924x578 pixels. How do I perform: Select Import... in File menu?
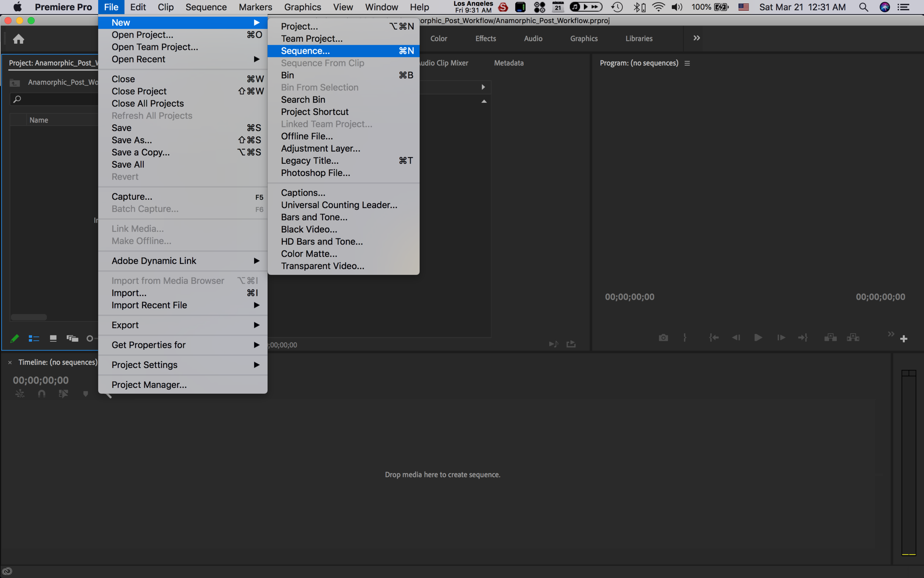pyautogui.click(x=183, y=293)
